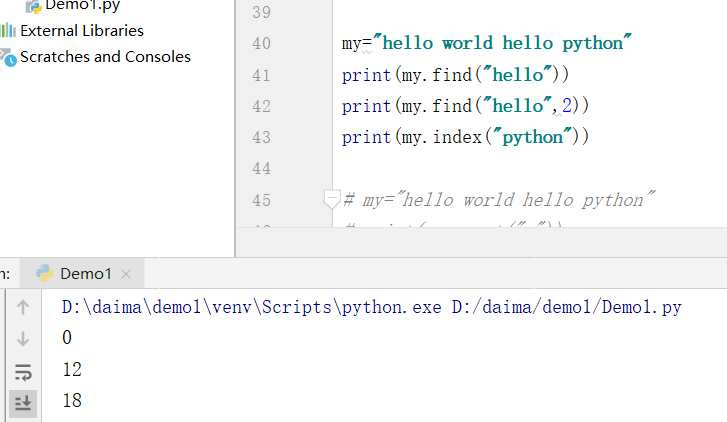
Task: Click the Up the stack trace arrow
Action: click(x=23, y=307)
